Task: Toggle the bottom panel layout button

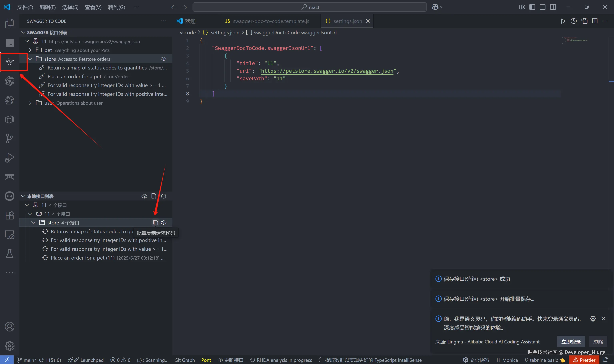Action: point(543,7)
